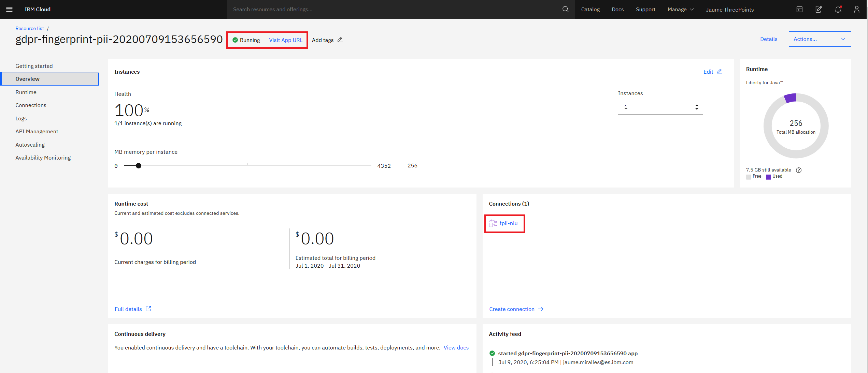
Task: Select Logs in the sidebar
Action: click(x=21, y=118)
